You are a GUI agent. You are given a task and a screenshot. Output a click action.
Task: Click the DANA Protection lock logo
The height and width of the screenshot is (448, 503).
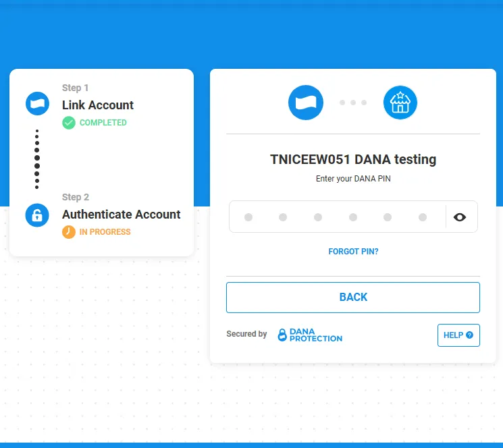coord(310,335)
